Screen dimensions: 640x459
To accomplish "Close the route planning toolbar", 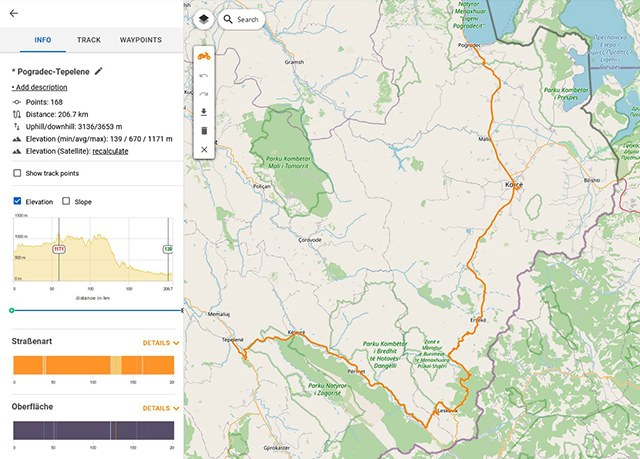I will (x=204, y=149).
